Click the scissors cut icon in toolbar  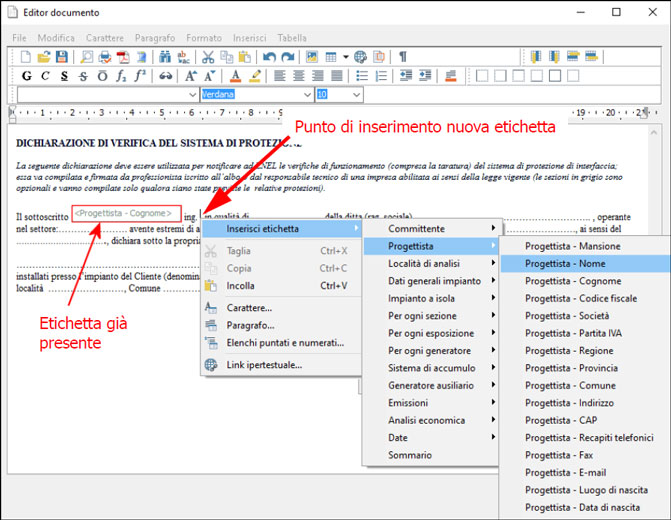click(x=208, y=56)
